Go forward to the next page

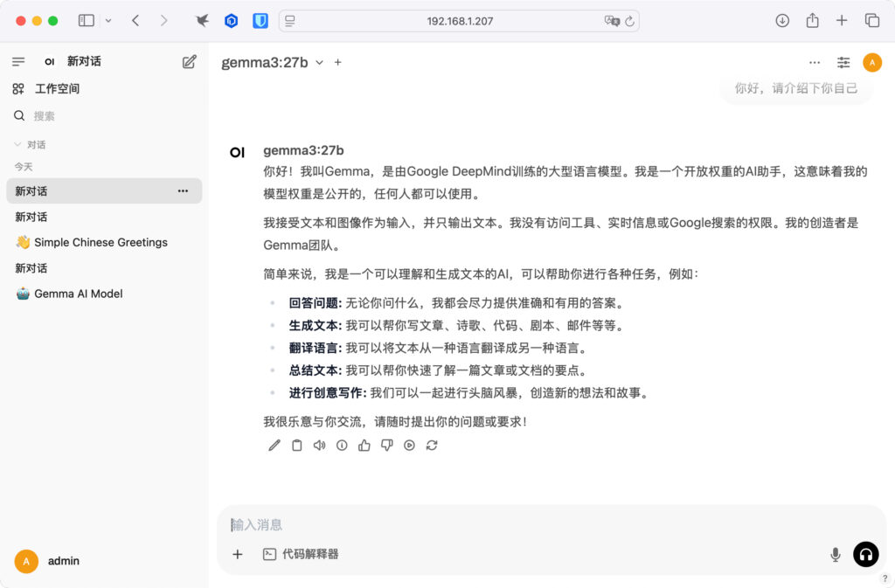(x=163, y=20)
